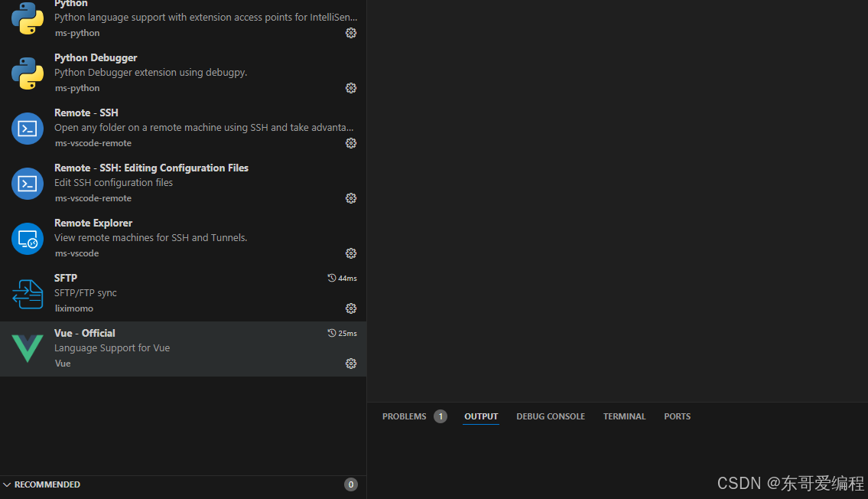The width and height of the screenshot is (868, 499).
Task: Click 'Edit SSH configuration files' description
Action: [x=113, y=183]
